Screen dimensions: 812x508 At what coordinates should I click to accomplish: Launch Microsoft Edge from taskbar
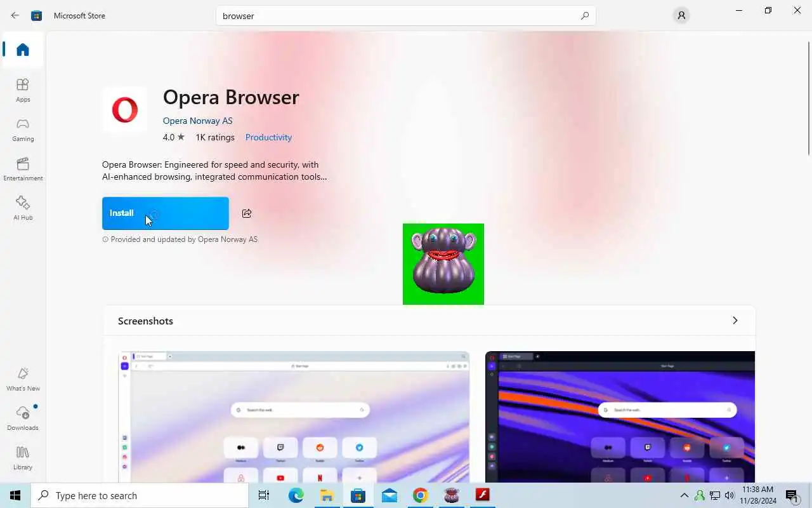tap(296, 495)
